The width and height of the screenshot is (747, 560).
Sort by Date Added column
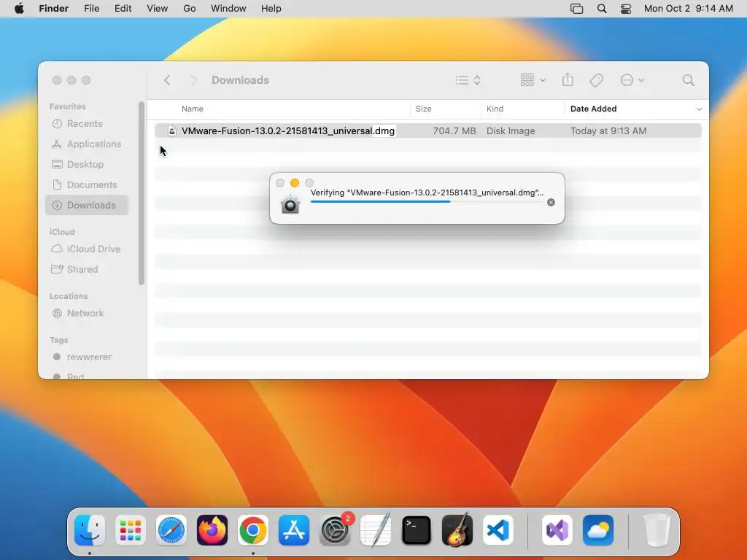pos(594,109)
